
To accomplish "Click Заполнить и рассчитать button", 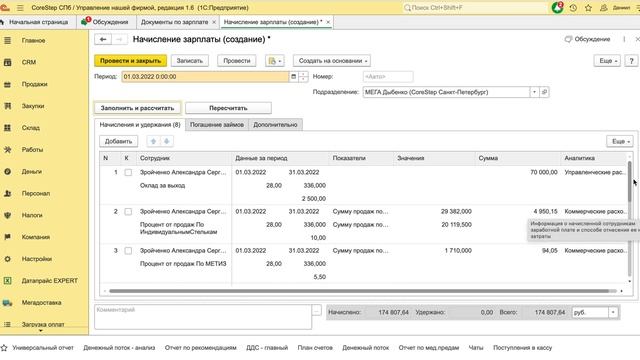I will pyautogui.click(x=137, y=108).
